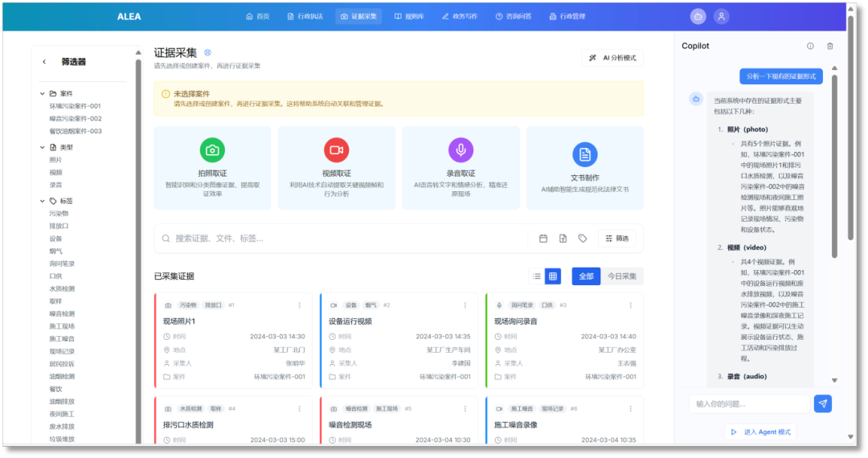Collapse the 筛选器 panel with back arrow

click(44, 62)
